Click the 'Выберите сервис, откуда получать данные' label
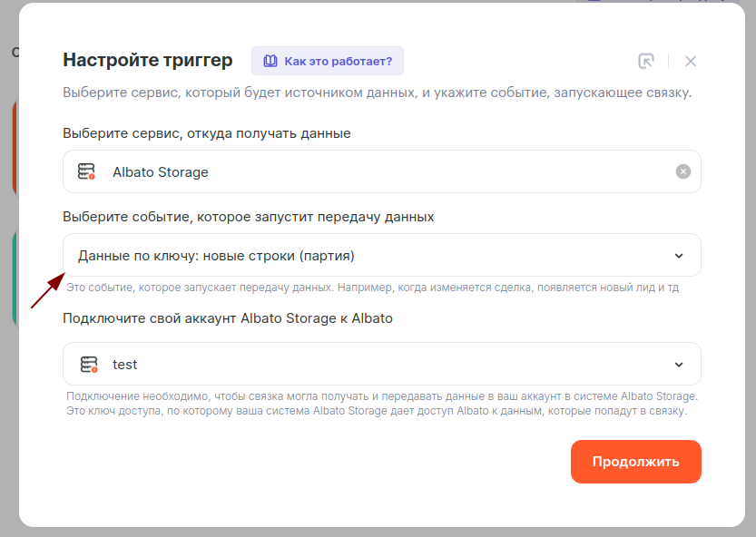 click(207, 133)
